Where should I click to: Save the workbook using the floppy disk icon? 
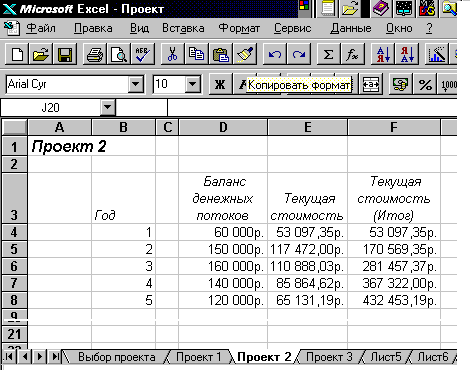click(x=65, y=54)
